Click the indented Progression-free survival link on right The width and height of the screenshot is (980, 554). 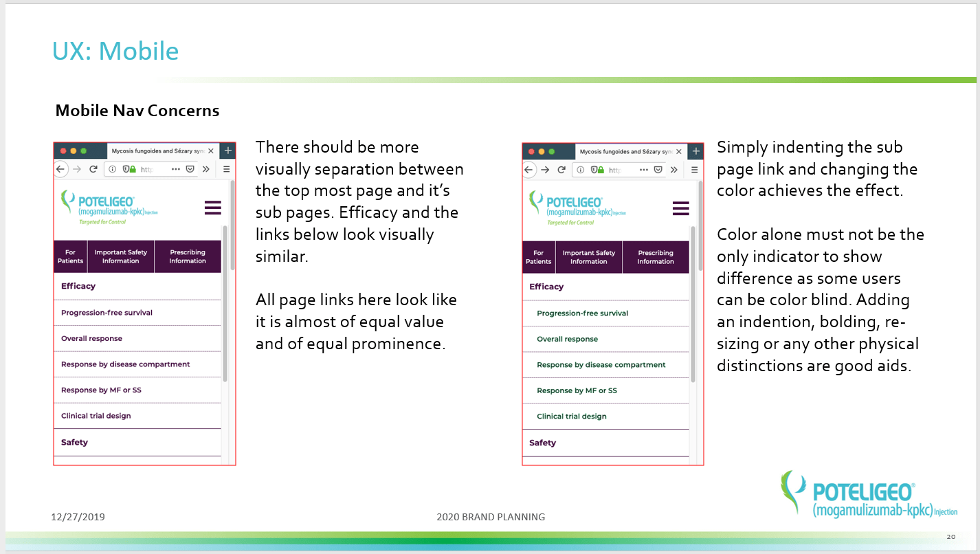tap(583, 313)
